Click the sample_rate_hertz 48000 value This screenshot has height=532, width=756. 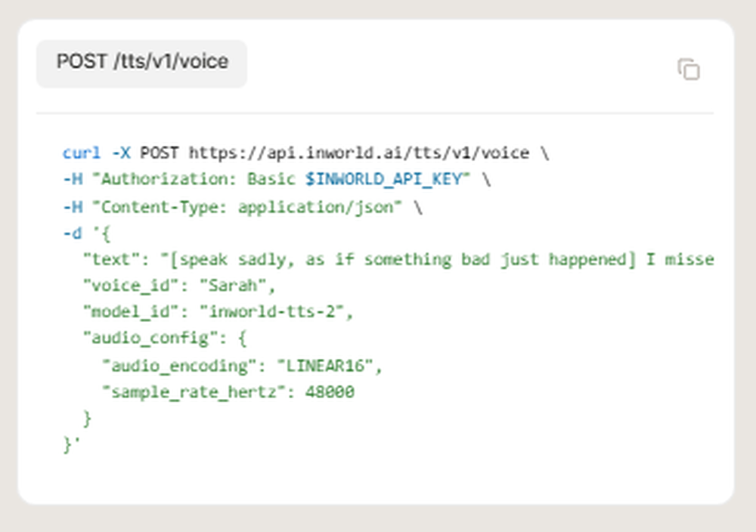330,391
